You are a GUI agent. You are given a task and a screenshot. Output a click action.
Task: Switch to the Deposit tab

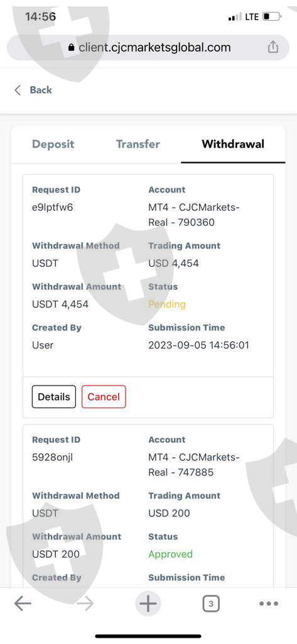tap(53, 144)
